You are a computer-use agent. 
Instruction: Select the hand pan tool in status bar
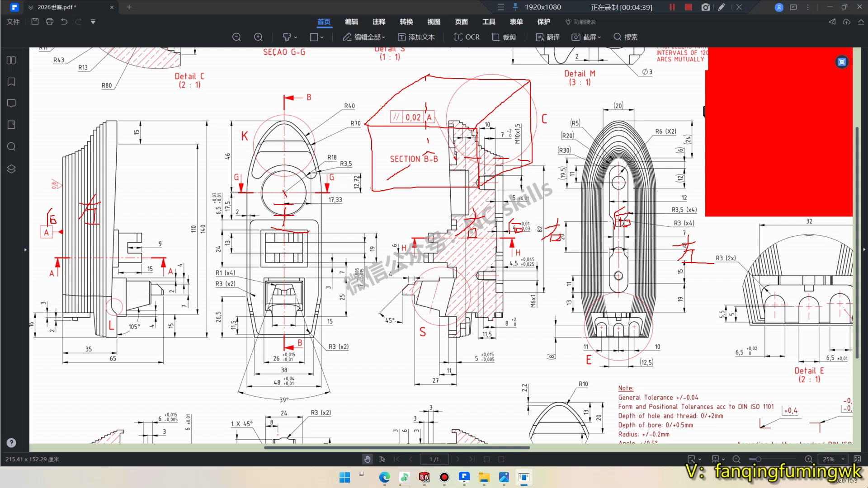[x=367, y=459]
